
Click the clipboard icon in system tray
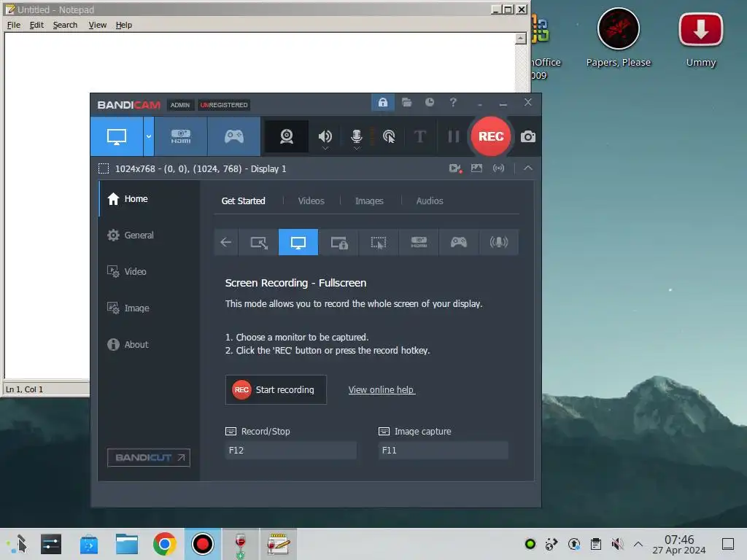click(x=595, y=544)
